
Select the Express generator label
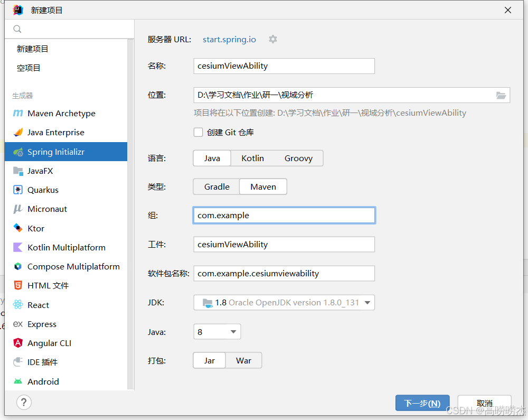click(42, 324)
